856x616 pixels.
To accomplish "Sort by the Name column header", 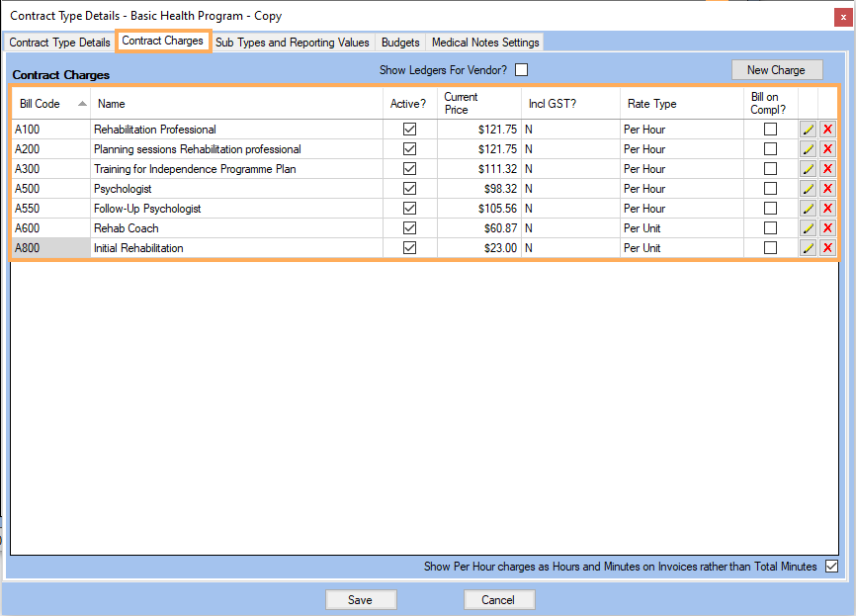I will point(236,104).
